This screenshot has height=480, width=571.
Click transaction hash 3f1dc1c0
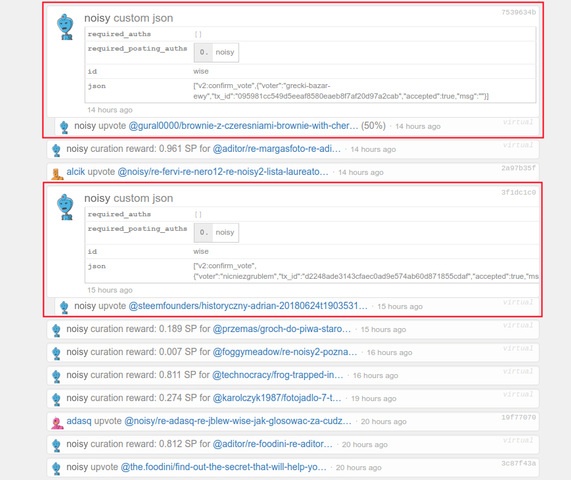tap(518, 192)
